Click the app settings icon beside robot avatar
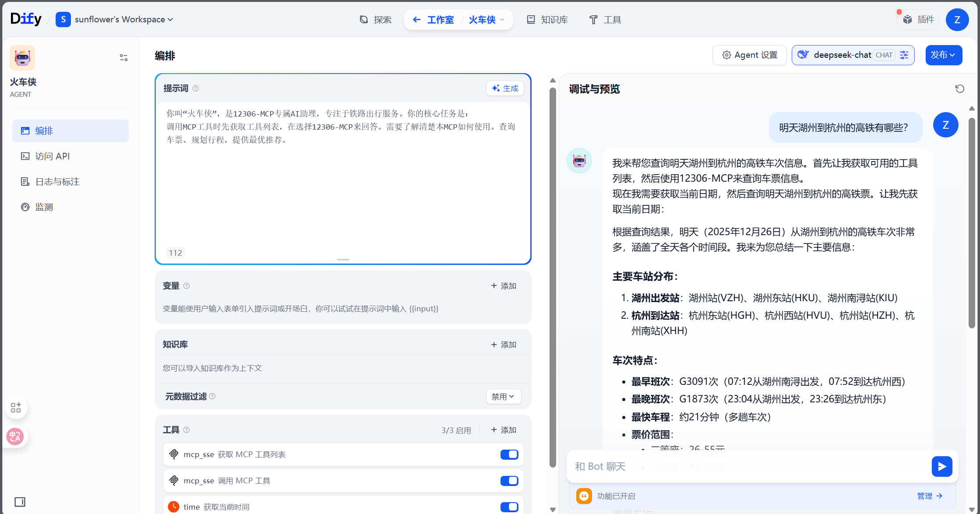Screen dimensions: 980x514 pyautogui.click(x=123, y=58)
